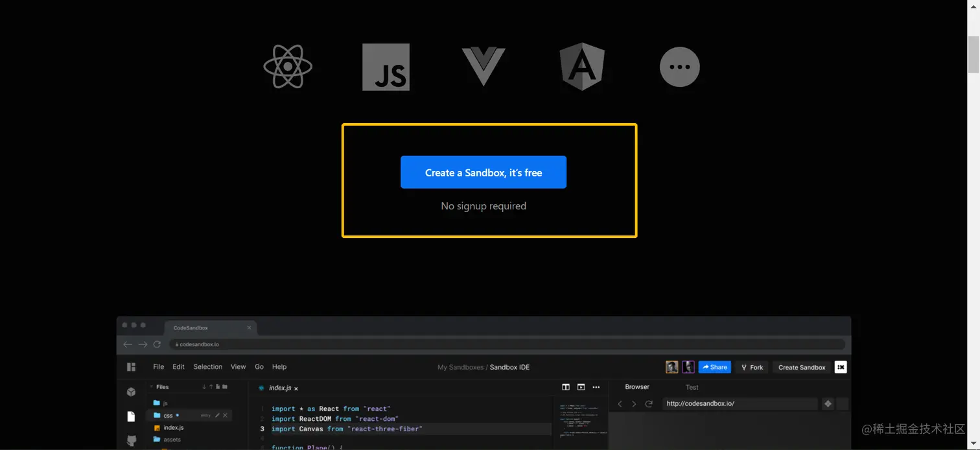This screenshot has height=450, width=980.
Task: Click the preview pane refresh icon
Action: [649, 404]
